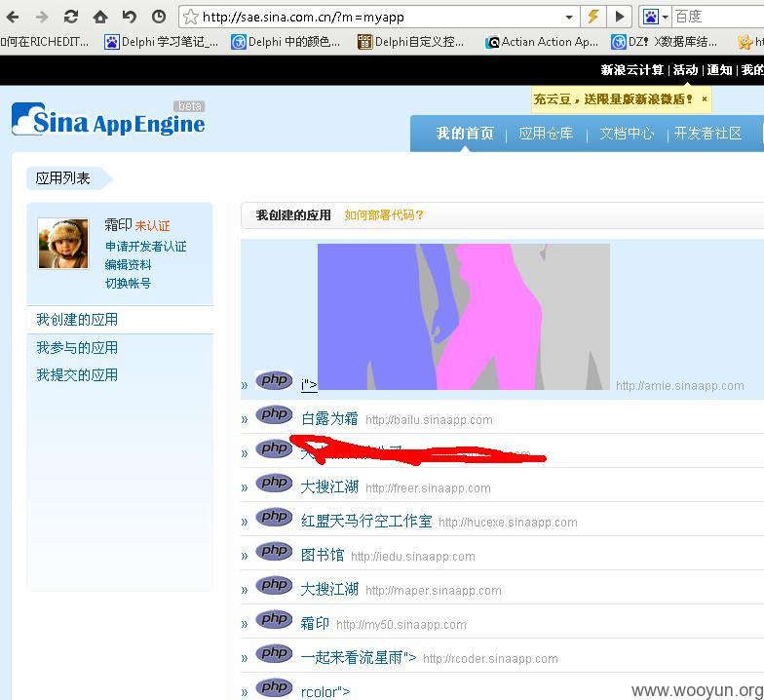This screenshot has width=764, height=700.
Task: Click php icon beside 白露为霜
Action: click(x=274, y=413)
